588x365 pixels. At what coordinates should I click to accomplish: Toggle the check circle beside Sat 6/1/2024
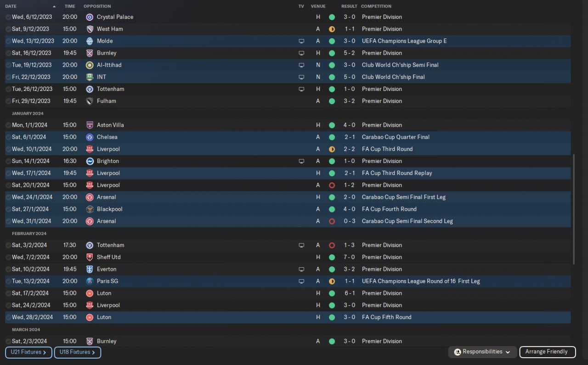[x=8, y=137]
